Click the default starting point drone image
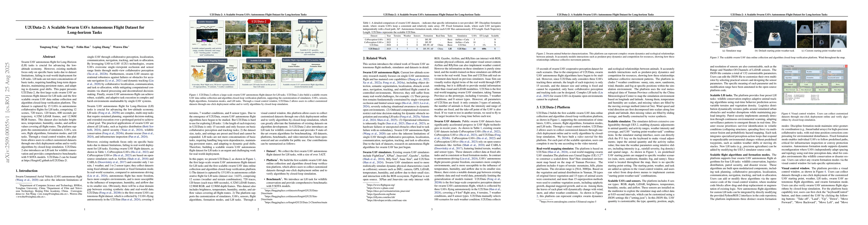 (775, 34)
